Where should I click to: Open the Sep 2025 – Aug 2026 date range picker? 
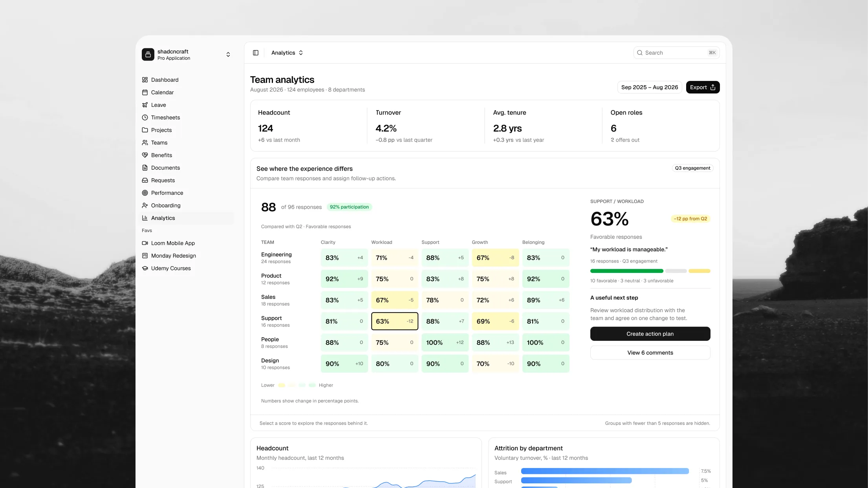pyautogui.click(x=650, y=87)
